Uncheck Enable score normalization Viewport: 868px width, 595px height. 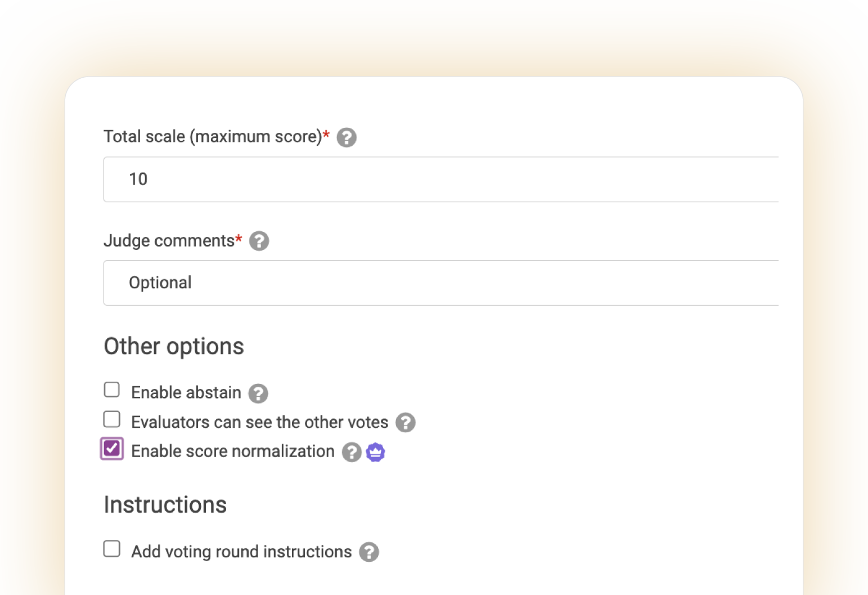112,448
